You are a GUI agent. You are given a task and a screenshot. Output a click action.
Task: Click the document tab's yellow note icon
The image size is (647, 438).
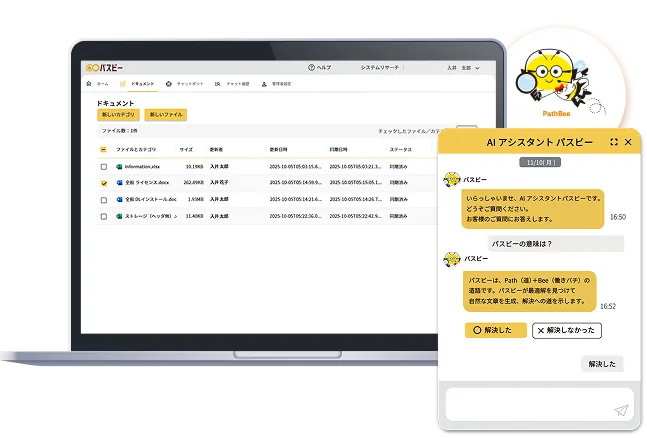point(123,84)
